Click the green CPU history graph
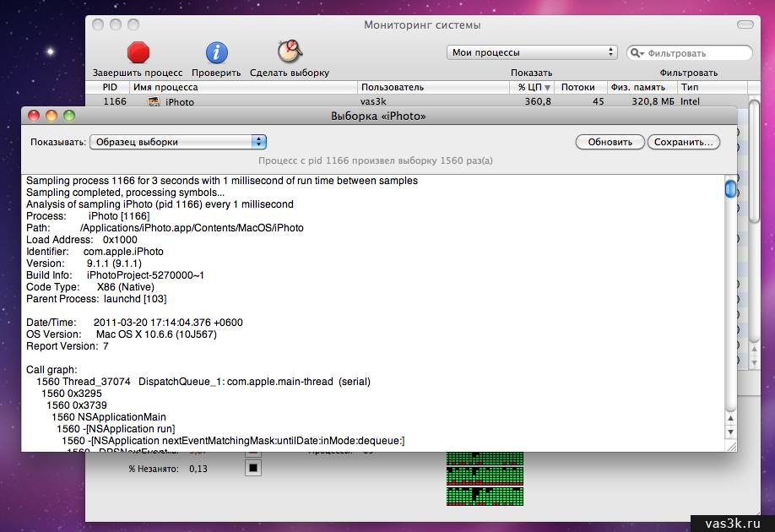Screen dimensions: 775x532 (485, 478)
